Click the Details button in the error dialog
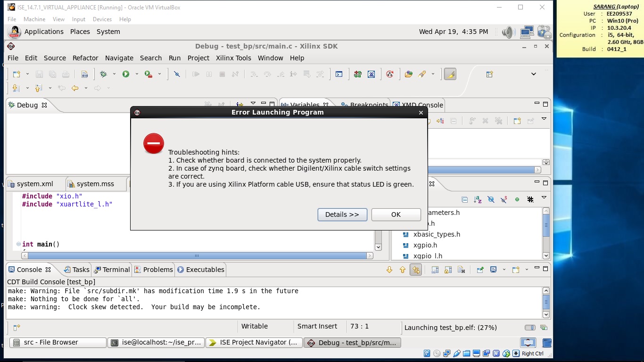This screenshot has width=644, height=362. [342, 214]
